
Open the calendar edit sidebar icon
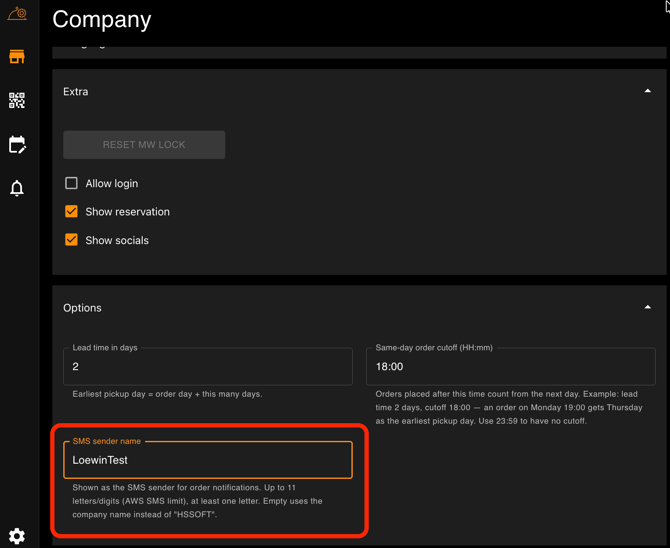17,144
